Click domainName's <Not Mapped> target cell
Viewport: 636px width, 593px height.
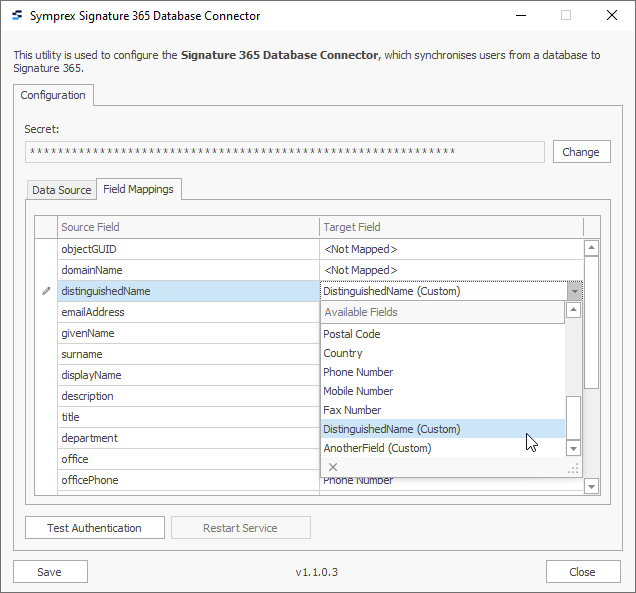pos(451,270)
